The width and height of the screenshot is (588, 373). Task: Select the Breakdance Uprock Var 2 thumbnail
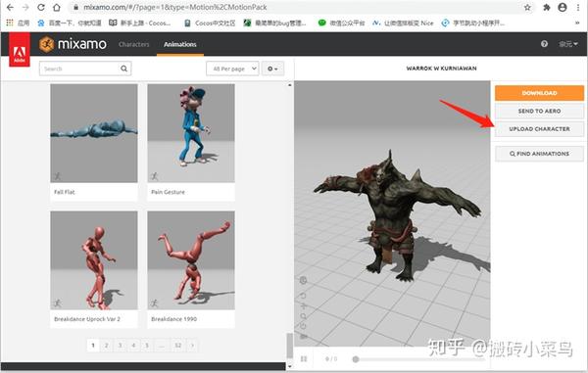point(94,260)
